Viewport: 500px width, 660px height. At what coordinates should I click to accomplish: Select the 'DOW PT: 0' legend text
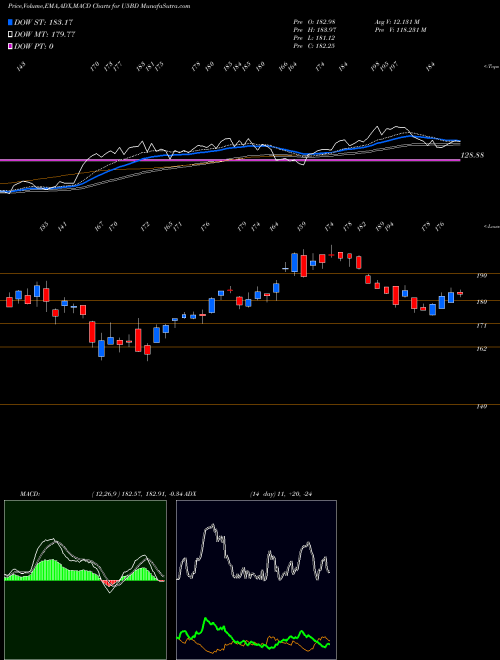coord(34,46)
